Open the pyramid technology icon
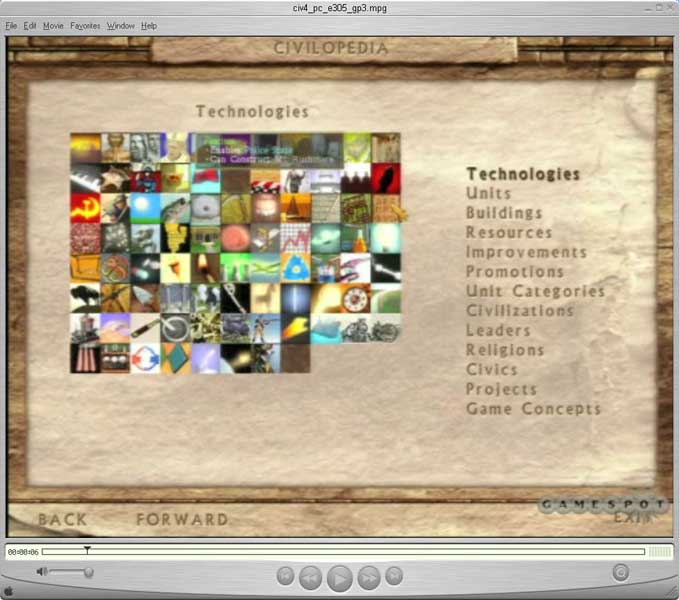The image size is (679, 600). click(295, 208)
